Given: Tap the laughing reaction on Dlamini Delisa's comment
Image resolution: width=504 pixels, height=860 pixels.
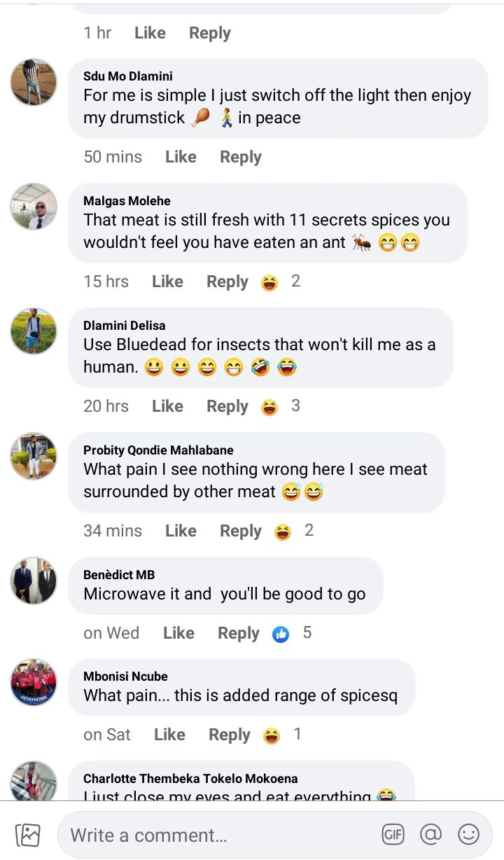Looking at the screenshot, I should [x=269, y=407].
